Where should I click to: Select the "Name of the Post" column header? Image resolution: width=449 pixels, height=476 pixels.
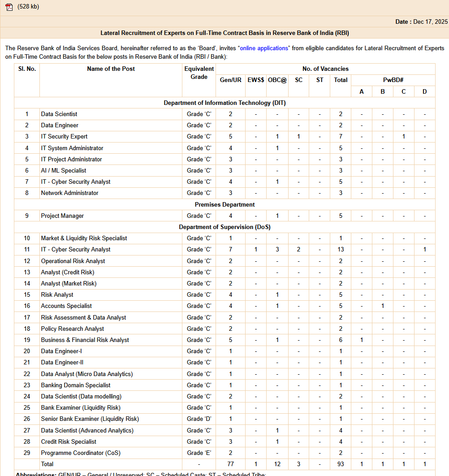point(111,69)
